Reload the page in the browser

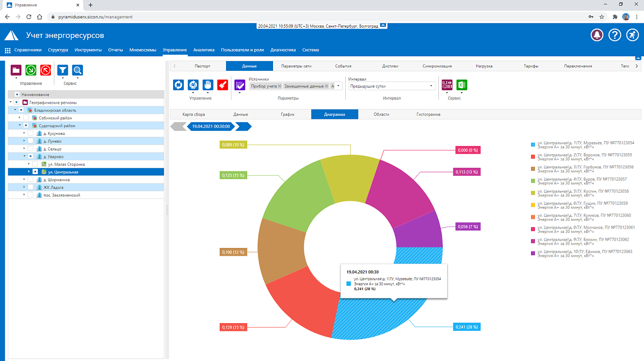pos(29,16)
